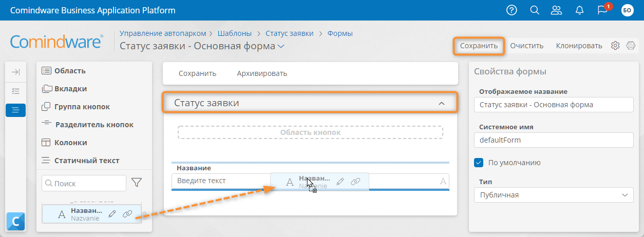The width and height of the screenshot is (644, 237).
Task: Click the highlighted Сохранить button in header
Action: [x=479, y=46]
